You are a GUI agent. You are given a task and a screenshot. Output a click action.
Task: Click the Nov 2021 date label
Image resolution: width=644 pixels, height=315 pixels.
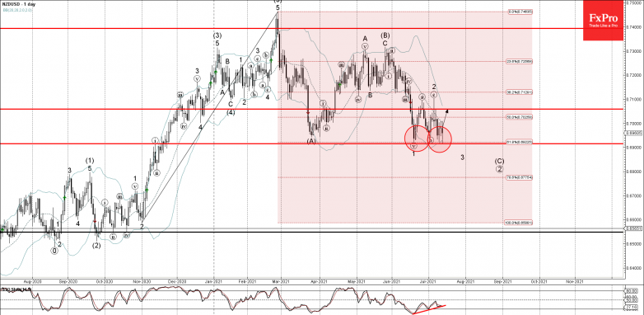574,282
